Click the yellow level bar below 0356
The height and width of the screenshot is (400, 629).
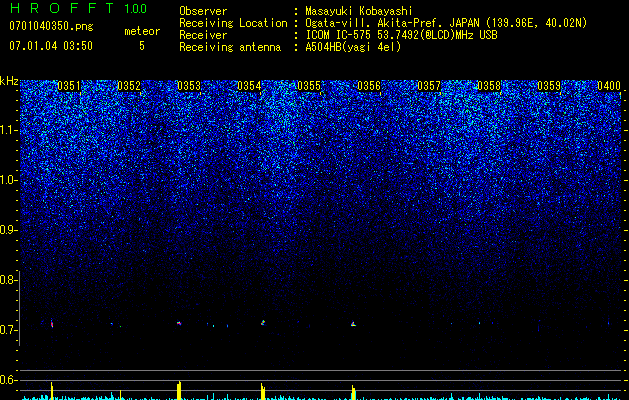click(x=353, y=392)
